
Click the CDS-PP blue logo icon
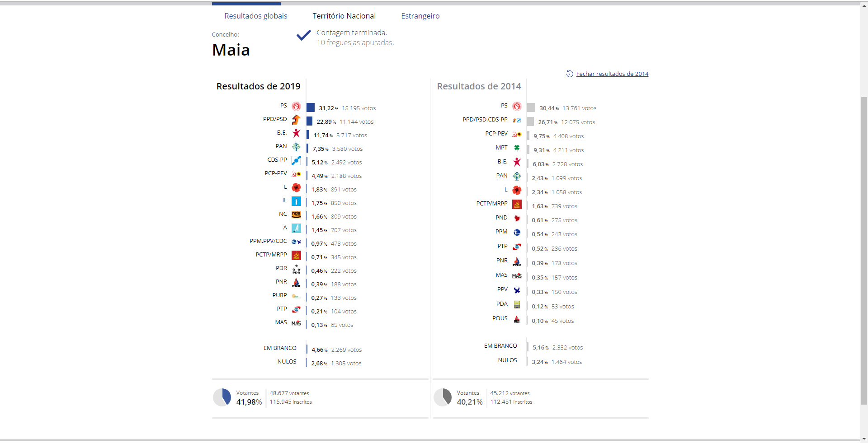click(x=296, y=160)
